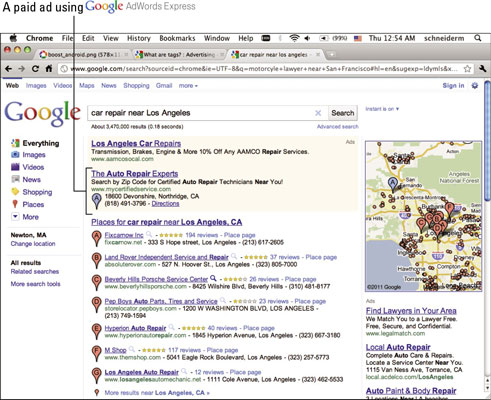Clear search box with X icon
Image resolution: width=491 pixels, height=400 pixels.
318,113
